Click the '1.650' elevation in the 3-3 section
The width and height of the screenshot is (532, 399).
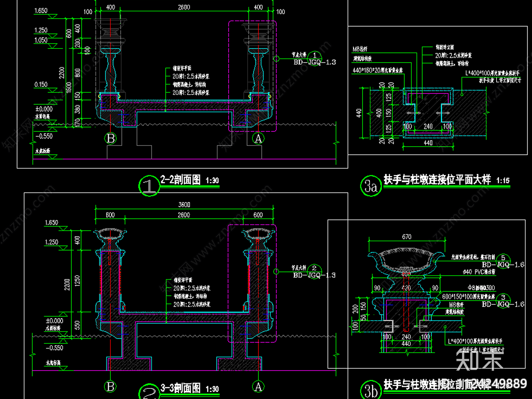point(52,223)
